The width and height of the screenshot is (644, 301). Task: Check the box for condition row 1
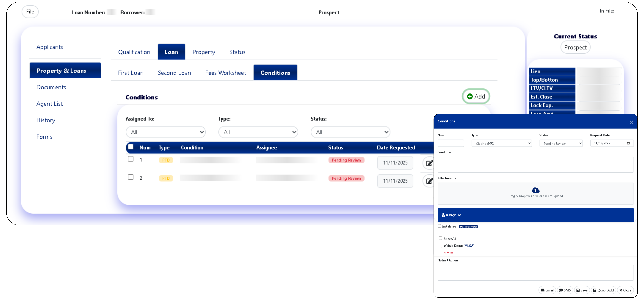coord(131,159)
